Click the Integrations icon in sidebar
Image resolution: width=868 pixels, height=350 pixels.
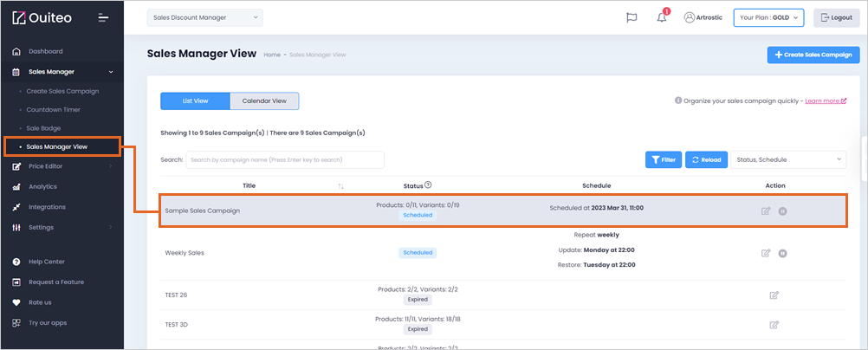point(16,207)
